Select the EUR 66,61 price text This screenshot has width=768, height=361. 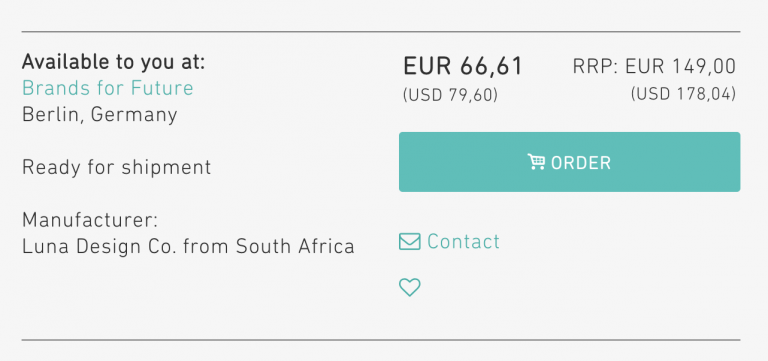[463, 66]
